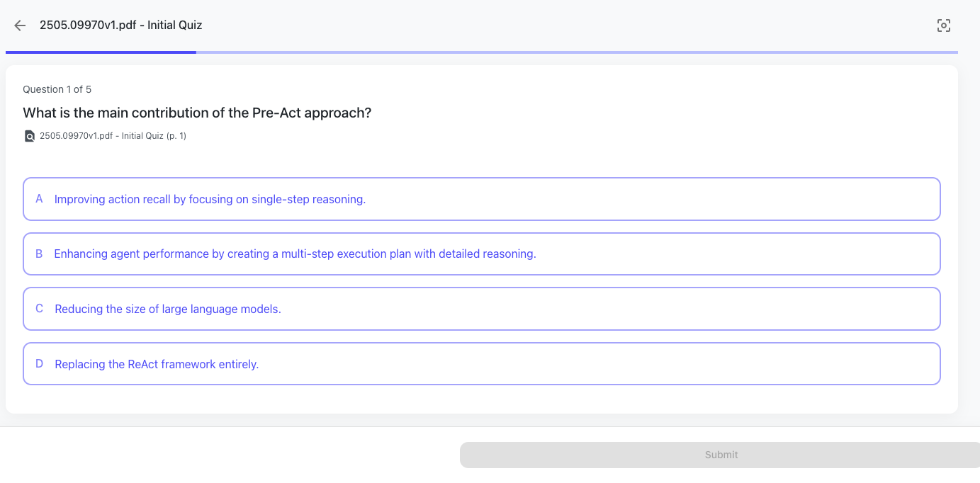Click the filled portion of the progress bar

101,52
